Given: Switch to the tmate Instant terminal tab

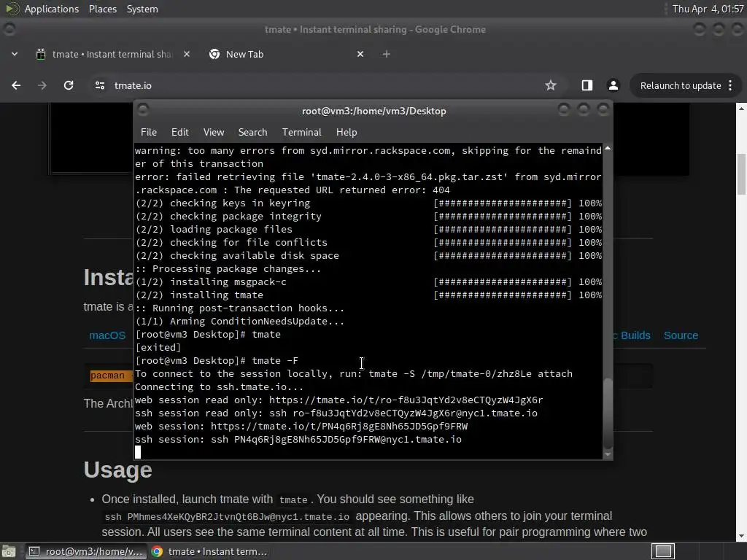Looking at the screenshot, I should click(112, 54).
